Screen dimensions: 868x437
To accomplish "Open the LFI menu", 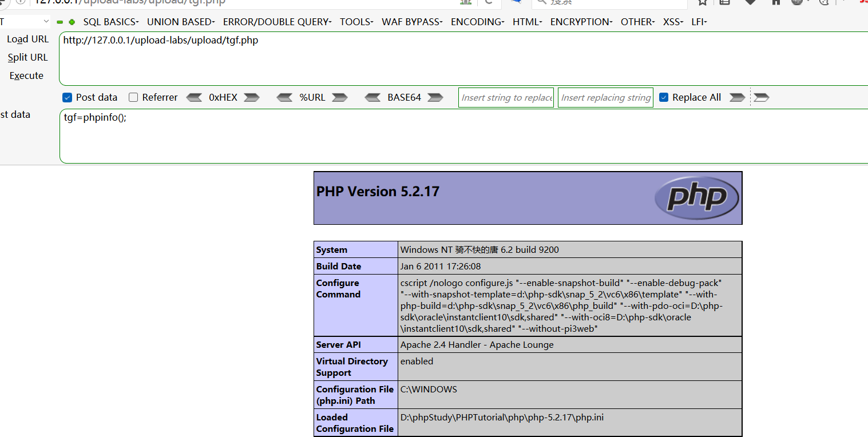I will [x=699, y=22].
